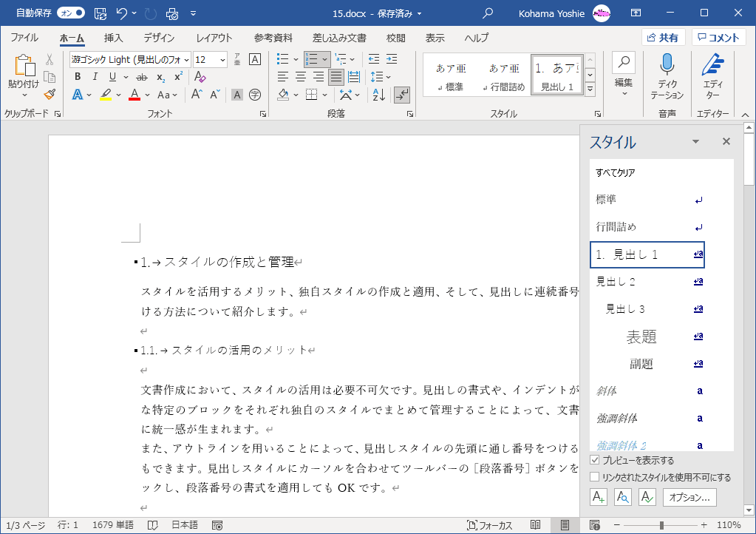
Task: Click the Format Painter brush icon
Action: click(50, 94)
